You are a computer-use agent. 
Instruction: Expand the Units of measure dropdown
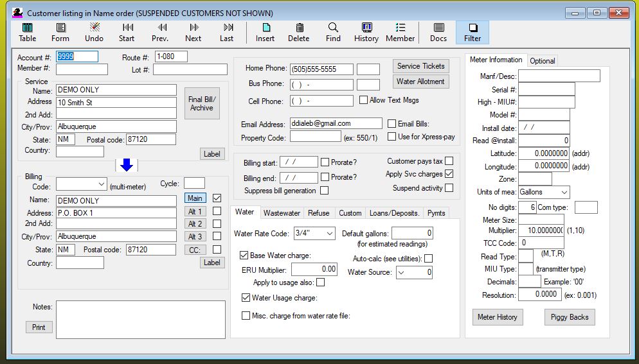pos(564,192)
